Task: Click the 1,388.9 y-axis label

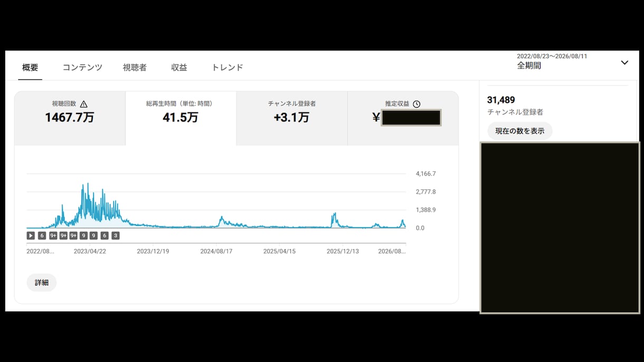Action: (x=426, y=209)
